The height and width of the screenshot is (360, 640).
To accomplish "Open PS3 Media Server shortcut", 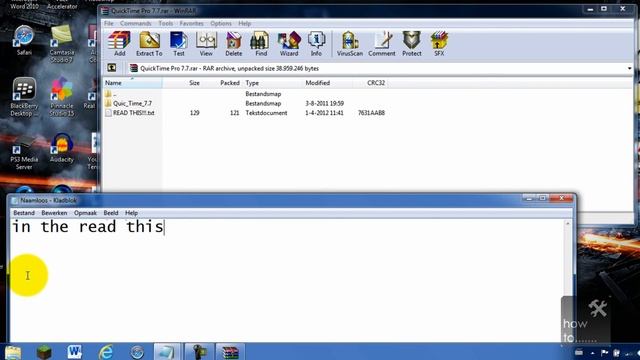I will click(24, 151).
